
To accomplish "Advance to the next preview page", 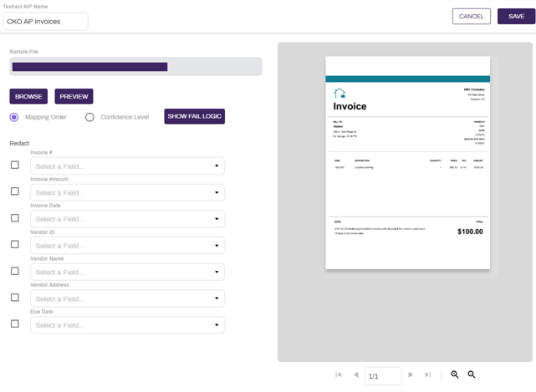I will coord(411,374).
